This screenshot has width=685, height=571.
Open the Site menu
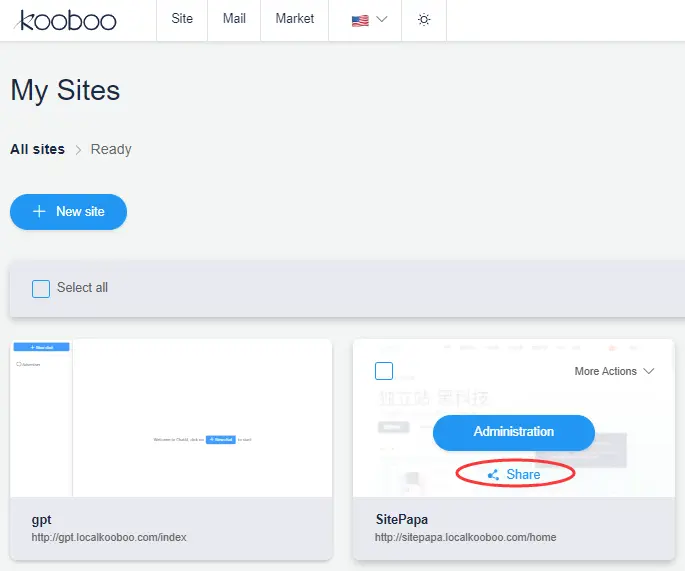tap(182, 19)
